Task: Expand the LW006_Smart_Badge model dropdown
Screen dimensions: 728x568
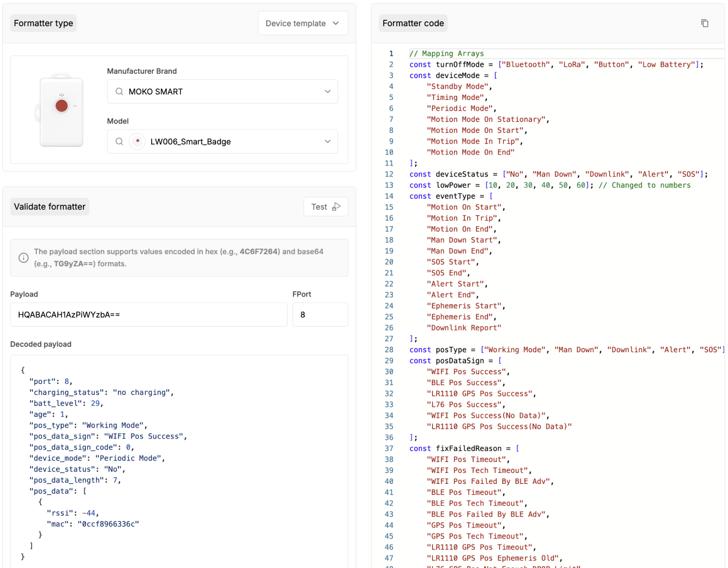Action: click(327, 141)
